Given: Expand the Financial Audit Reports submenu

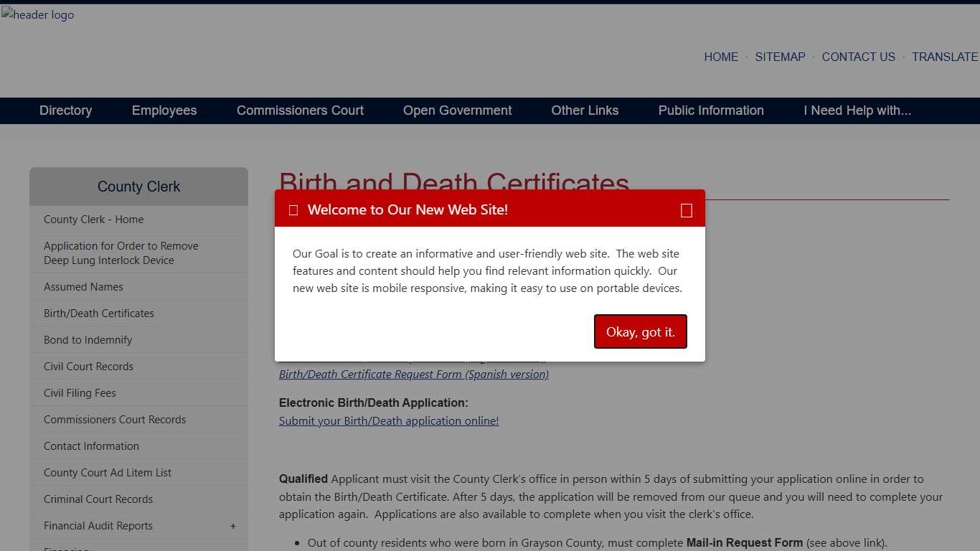Looking at the screenshot, I should 232,526.
